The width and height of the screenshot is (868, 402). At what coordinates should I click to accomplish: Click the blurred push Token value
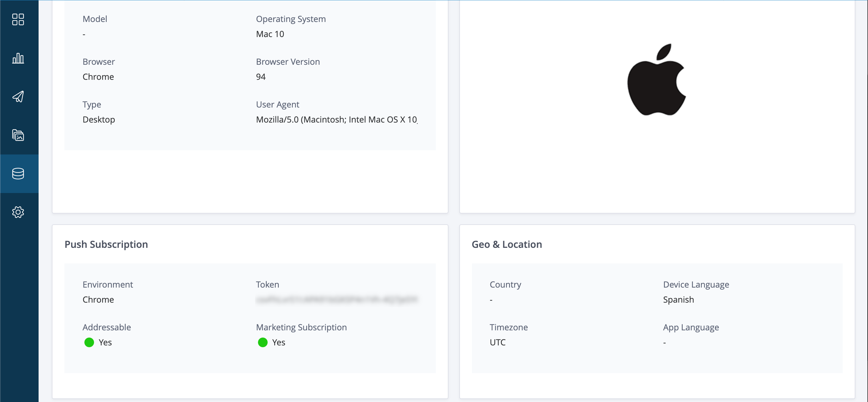point(336,300)
